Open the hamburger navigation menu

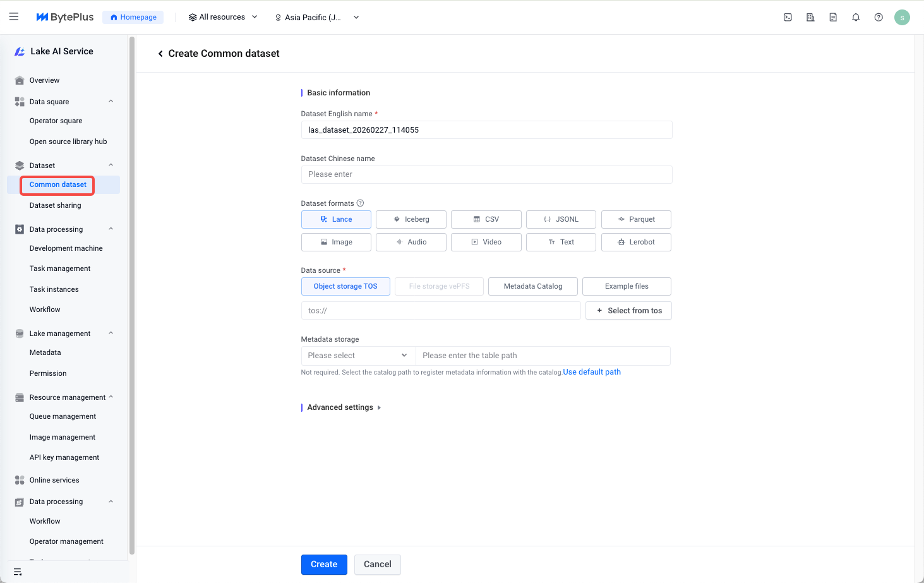(14, 17)
